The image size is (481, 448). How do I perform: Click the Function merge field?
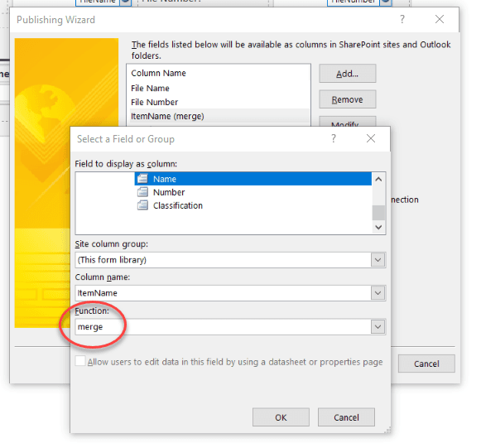point(224,327)
